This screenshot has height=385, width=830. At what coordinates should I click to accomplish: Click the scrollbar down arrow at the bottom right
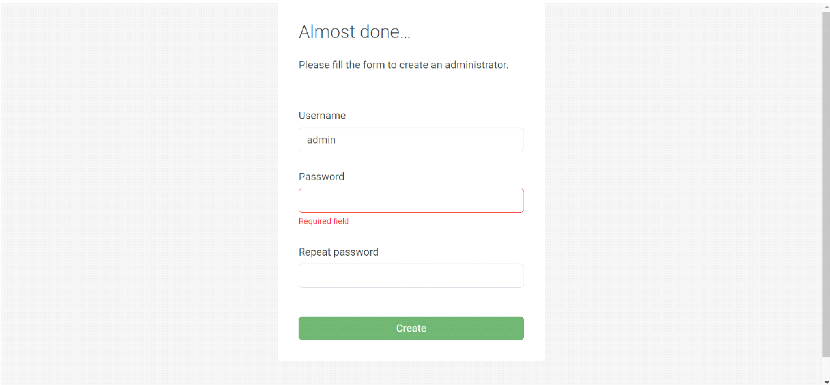(826, 381)
